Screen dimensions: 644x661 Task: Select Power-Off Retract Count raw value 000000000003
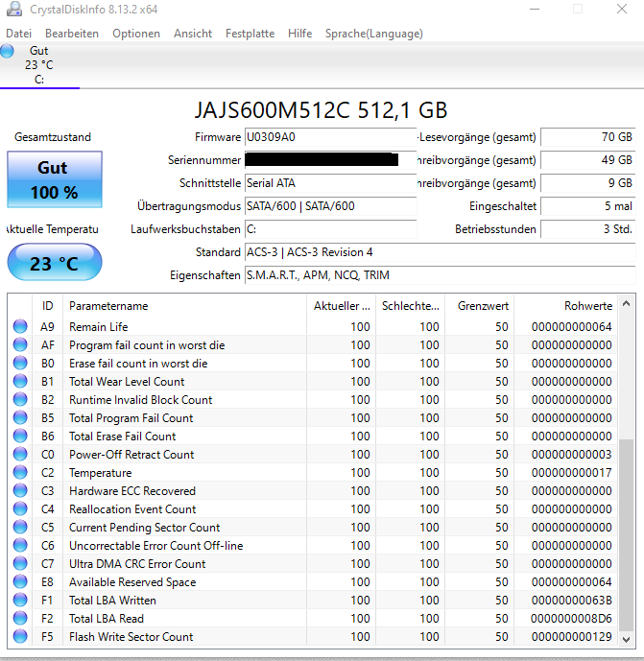coord(571,454)
